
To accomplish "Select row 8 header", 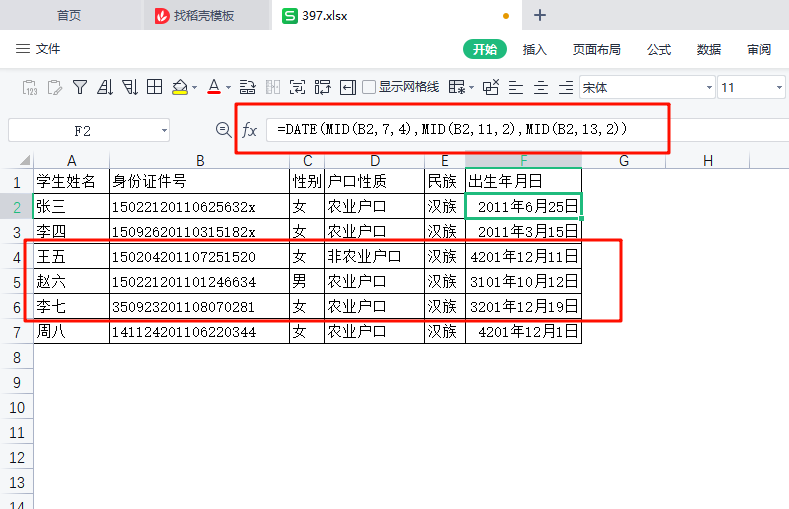I will pyautogui.click(x=17, y=357).
